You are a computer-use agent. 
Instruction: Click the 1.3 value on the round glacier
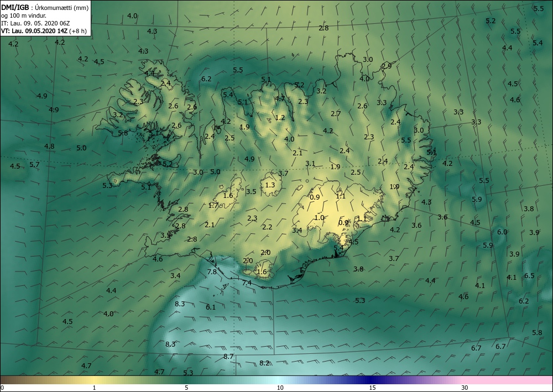point(270,185)
